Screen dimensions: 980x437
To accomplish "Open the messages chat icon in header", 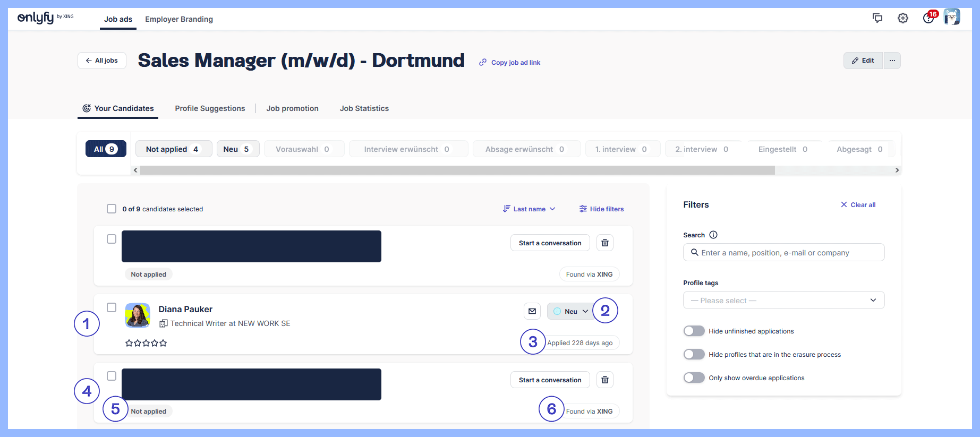I will 877,18.
